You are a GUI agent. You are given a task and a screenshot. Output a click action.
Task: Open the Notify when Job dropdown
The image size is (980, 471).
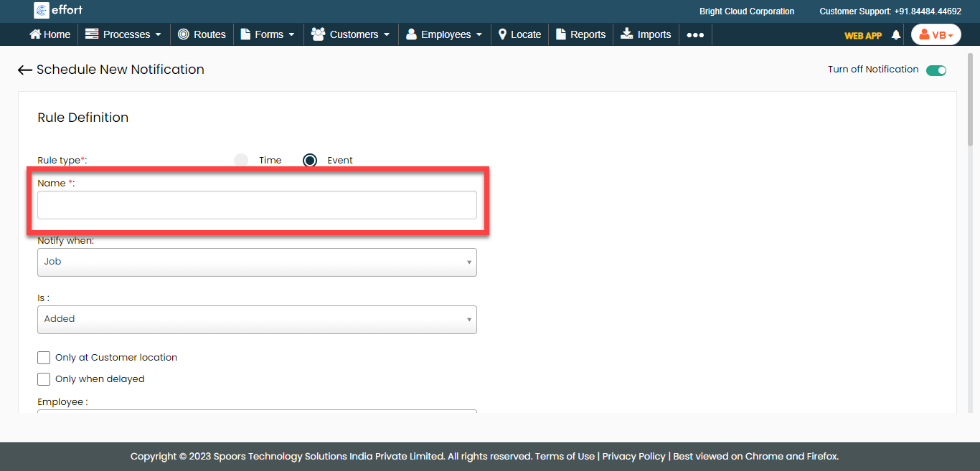(x=257, y=262)
